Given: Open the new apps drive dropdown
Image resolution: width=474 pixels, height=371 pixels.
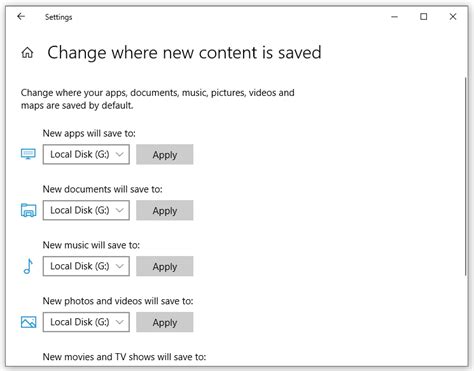Looking at the screenshot, I should [x=86, y=154].
